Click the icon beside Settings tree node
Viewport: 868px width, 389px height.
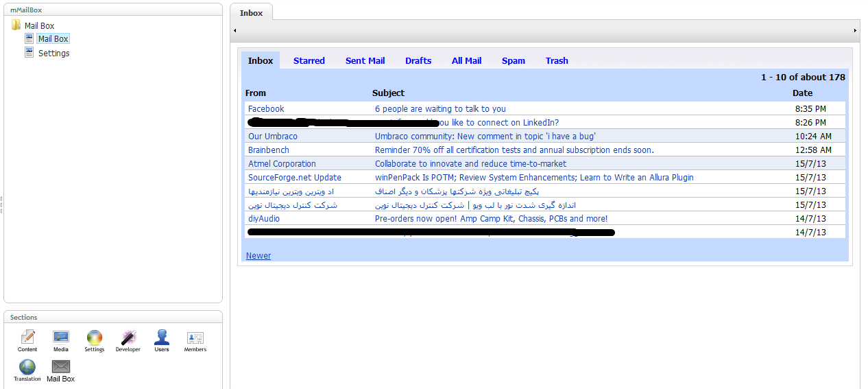click(29, 52)
